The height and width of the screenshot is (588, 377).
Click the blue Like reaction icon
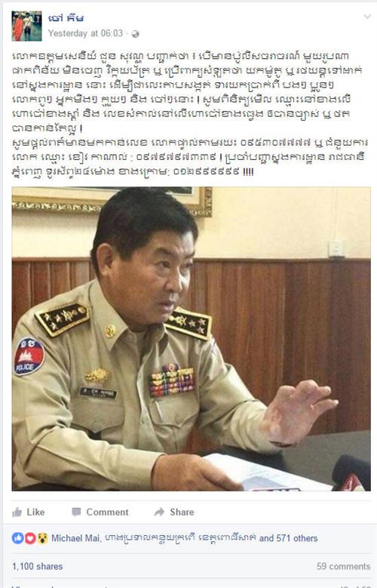tap(17, 538)
